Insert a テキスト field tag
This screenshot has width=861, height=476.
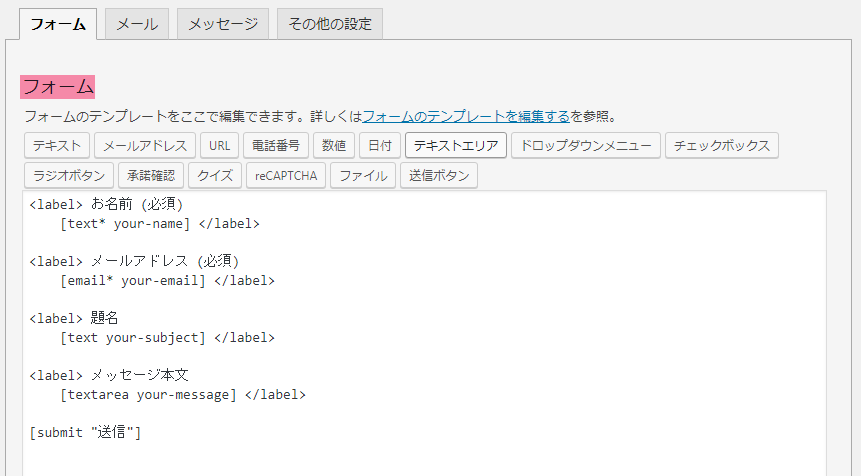click(57, 145)
